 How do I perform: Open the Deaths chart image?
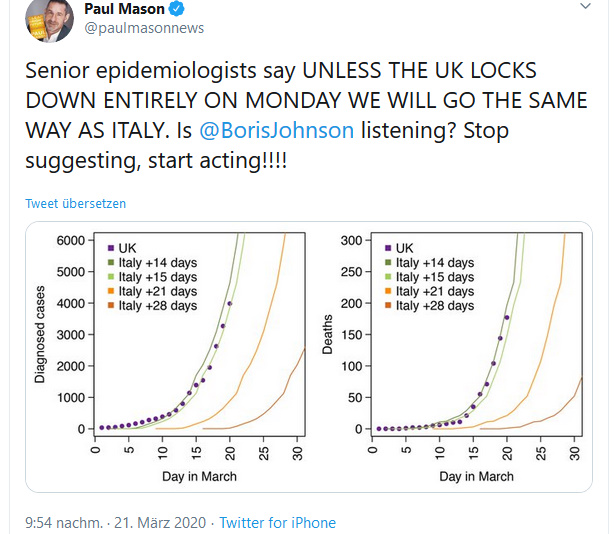[448, 355]
